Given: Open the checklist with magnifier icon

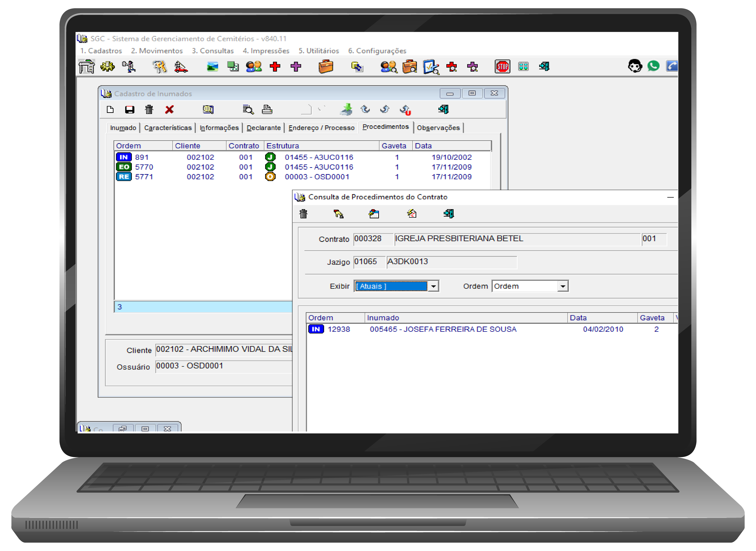Looking at the screenshot, I should click(431, 67).
